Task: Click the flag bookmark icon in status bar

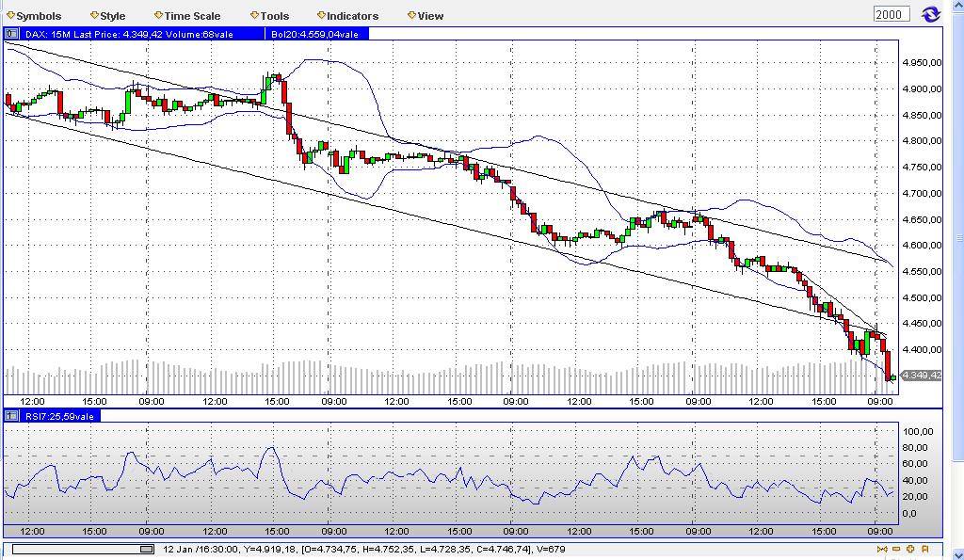Action: point(924,549)
